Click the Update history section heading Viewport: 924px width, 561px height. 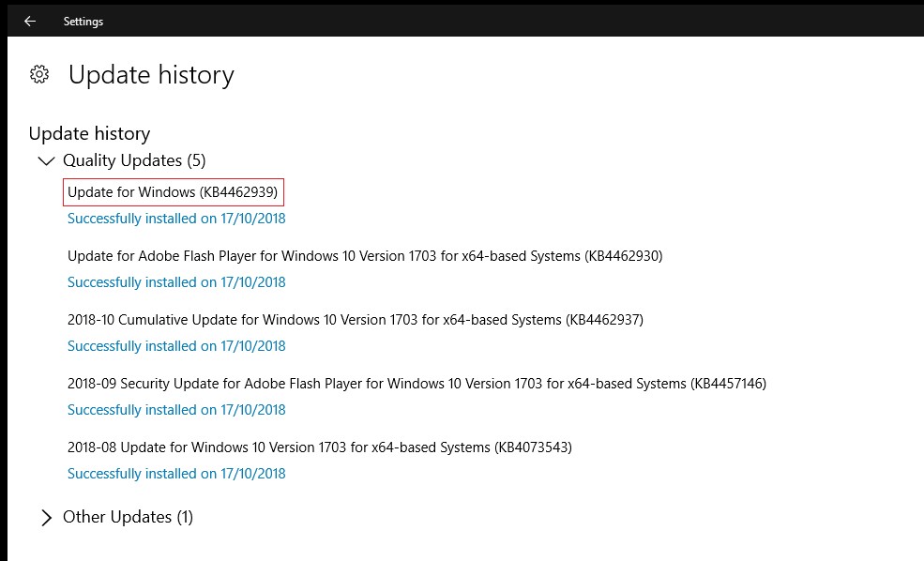89,133
